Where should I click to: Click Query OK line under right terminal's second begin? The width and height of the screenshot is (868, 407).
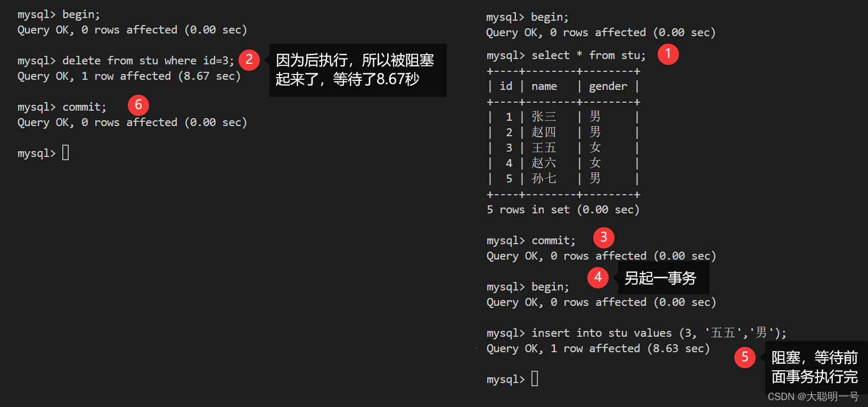coord(601,302)
